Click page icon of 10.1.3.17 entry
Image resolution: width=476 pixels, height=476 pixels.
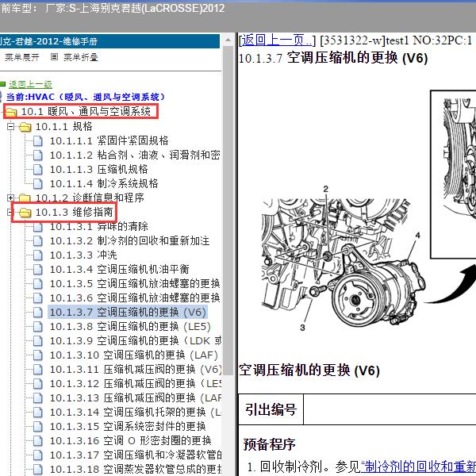(x=37, y=455)
